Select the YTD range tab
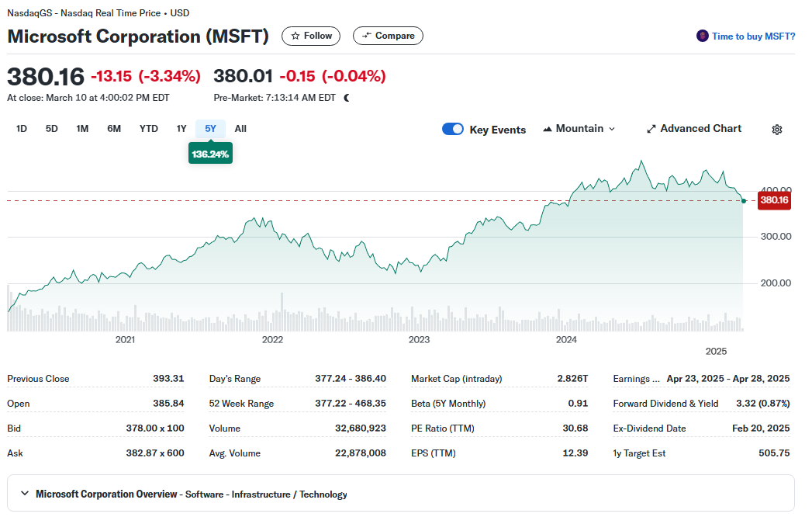This screenshot has width=812, height=517. pos(149,129)
